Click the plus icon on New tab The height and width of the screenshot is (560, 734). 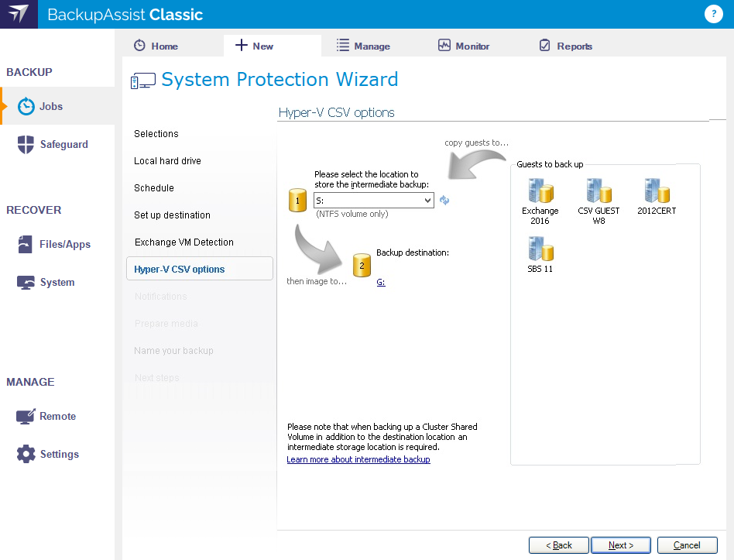241,45
